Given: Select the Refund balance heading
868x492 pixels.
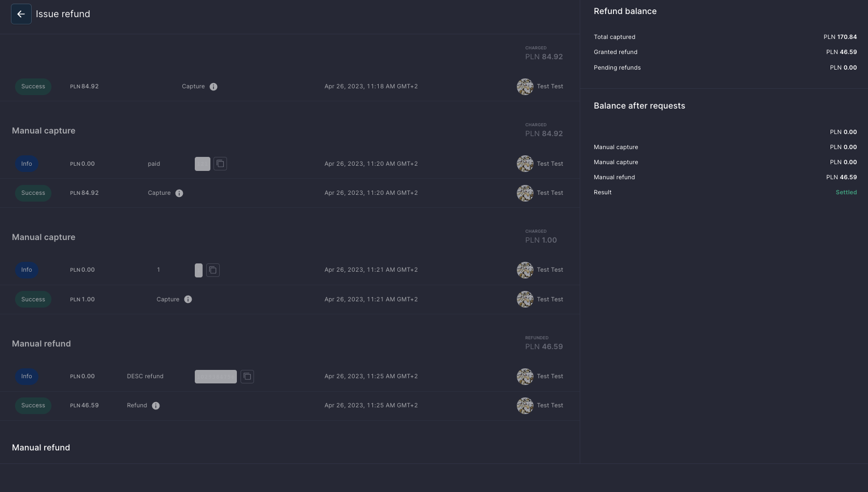Looking at the screenshot, I should click(625, 11).
